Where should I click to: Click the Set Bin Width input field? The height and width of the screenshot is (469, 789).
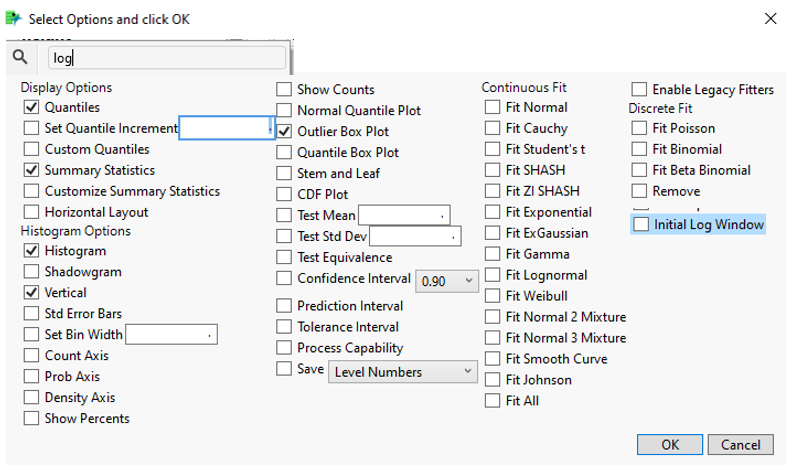(x=171, y=335)
